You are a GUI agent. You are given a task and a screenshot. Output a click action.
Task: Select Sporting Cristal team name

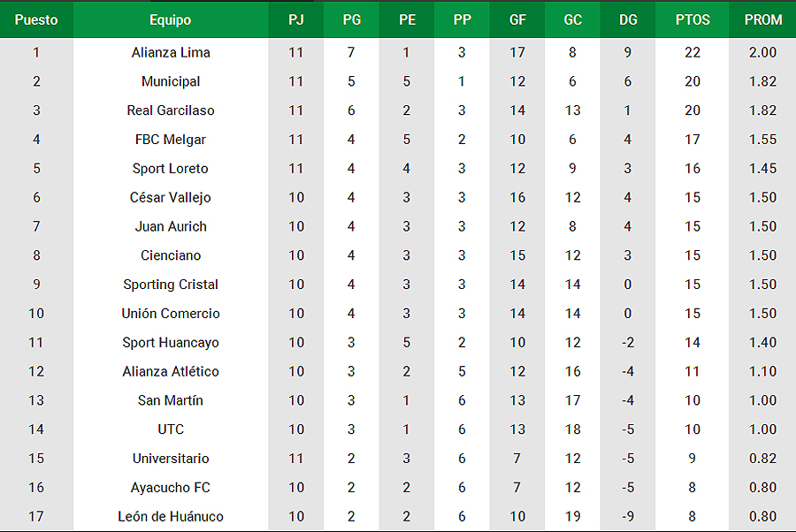click(x=171, y=285)
